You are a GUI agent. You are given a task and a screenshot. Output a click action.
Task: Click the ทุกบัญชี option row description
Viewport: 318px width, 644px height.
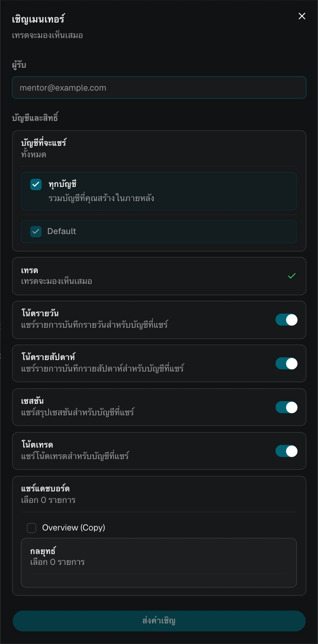click(x=101, y=198)
